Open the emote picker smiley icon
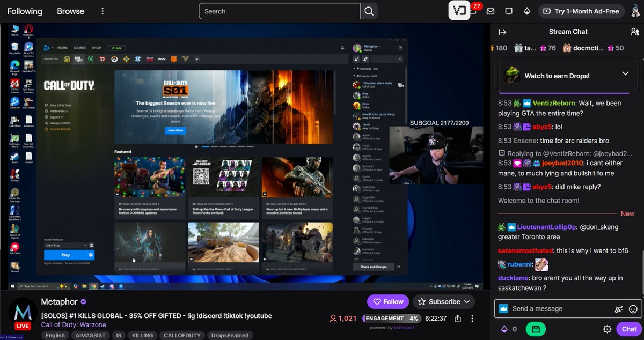Viewport: 644px width, 340px height. pos(633,308)
